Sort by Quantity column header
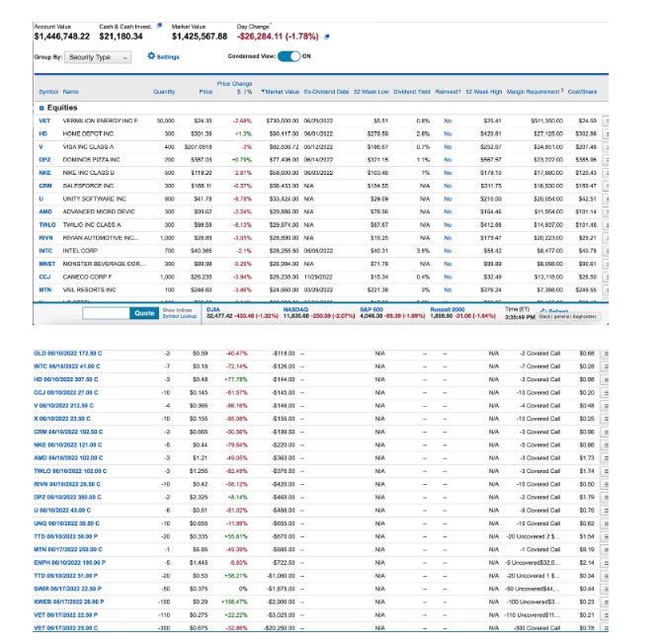Viewport: 661px width, 644px height. 164,92
